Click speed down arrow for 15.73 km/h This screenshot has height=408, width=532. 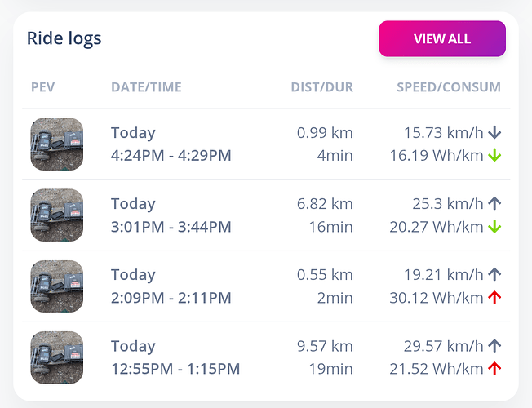(494, 132)
